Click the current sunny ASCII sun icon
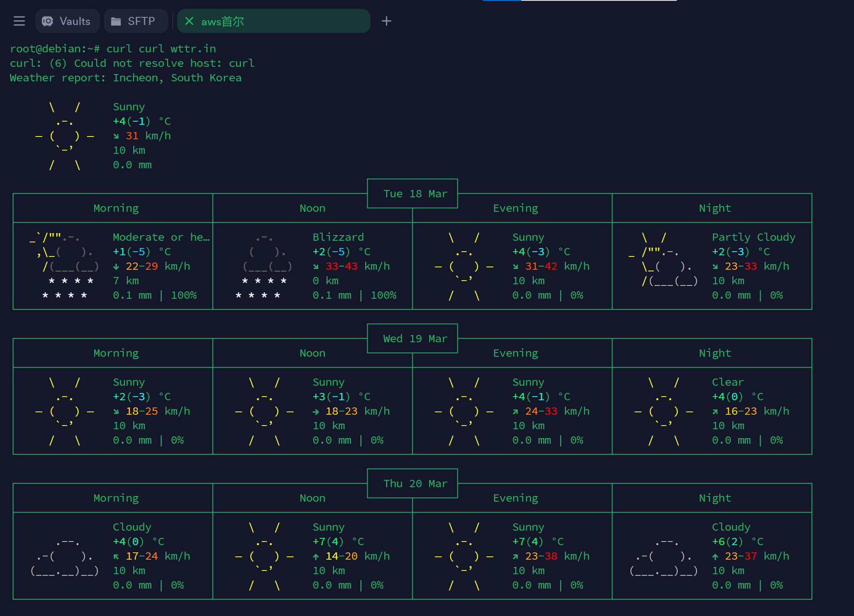 pos(64,136)
